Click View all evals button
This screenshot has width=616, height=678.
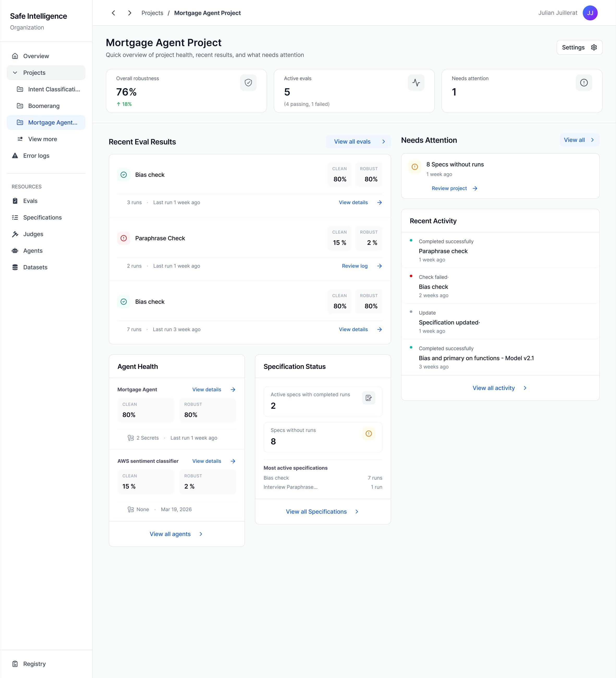pos(358,142)
